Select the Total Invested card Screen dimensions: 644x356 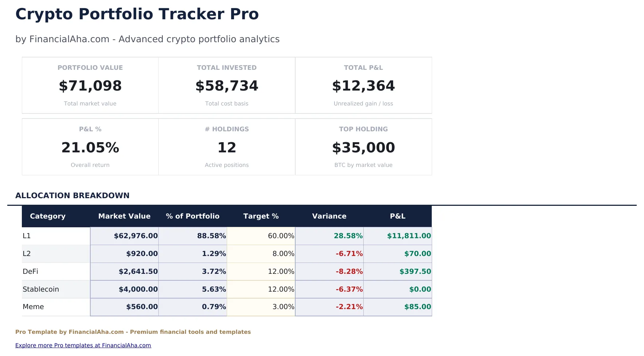[226, 85]
